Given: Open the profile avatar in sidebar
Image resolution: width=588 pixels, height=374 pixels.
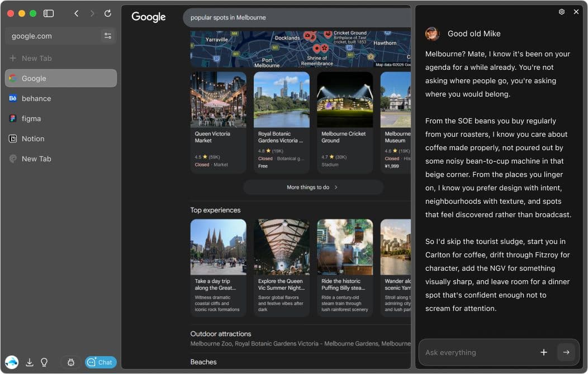Looking at the screenshot, I should [12, 362].
